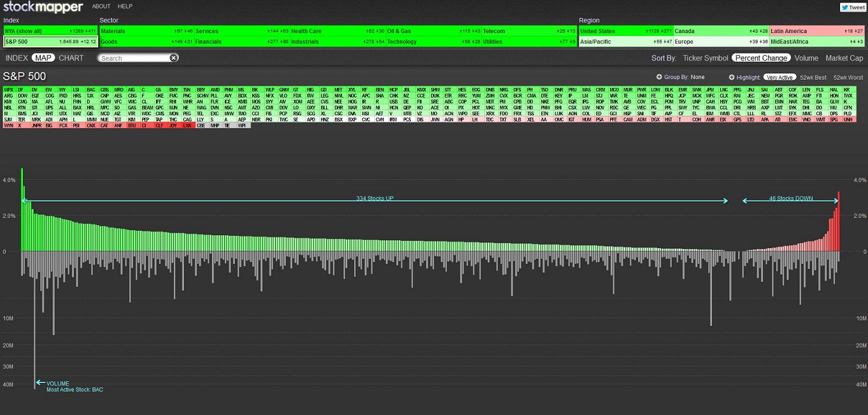868x415 pixels.
Task: Filter by MidEast/Africa region
Action: pos(817,41)
